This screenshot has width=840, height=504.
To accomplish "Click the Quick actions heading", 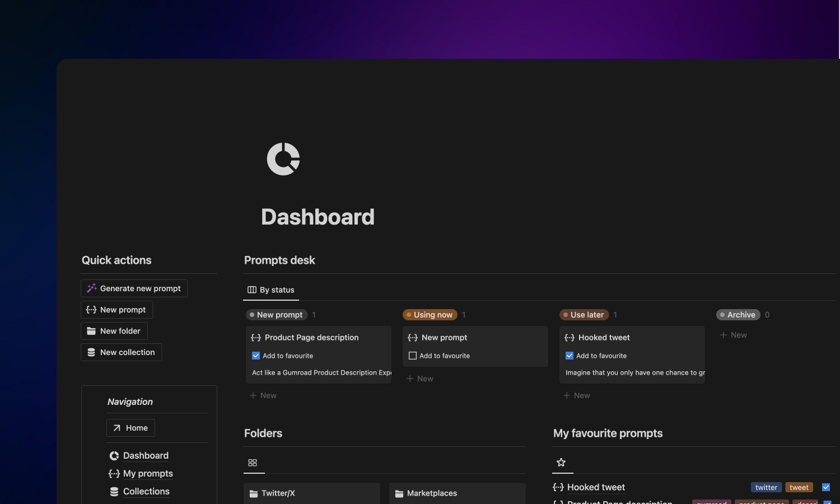I will coord(116,260).
